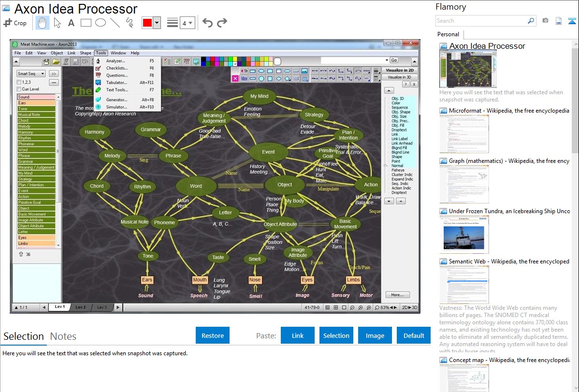Open the Microformat - Wikipedia snapshot thumbnail
Screen dimensions: 579x392
(464, 134)
